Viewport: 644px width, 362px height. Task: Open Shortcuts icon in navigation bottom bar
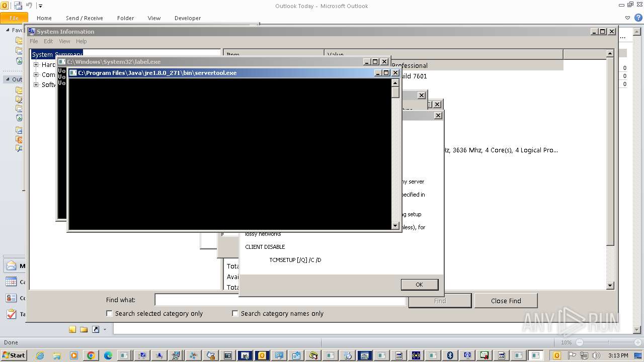pyautogui.click(x=96, y=329)
